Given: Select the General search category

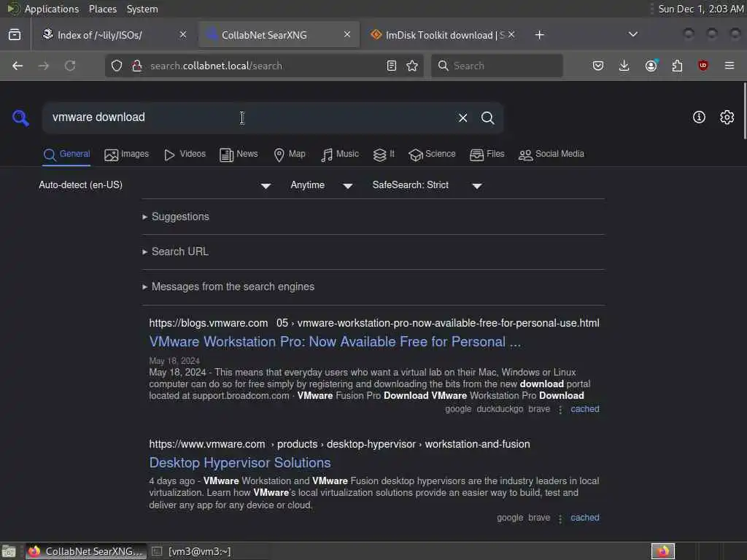Looking at the screenshot, I should pos(66,155).
